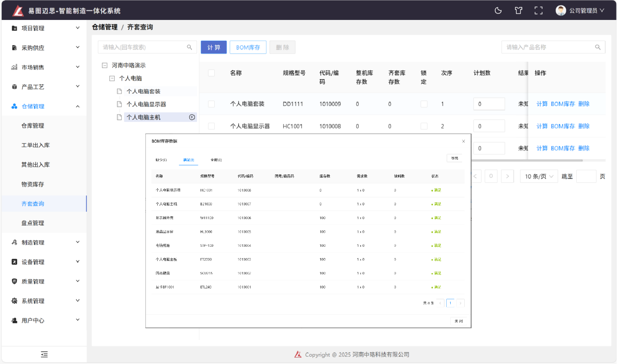Click the 跳至 page number input
The width and height of the screenshot is (617, 364).
[586, 177]
